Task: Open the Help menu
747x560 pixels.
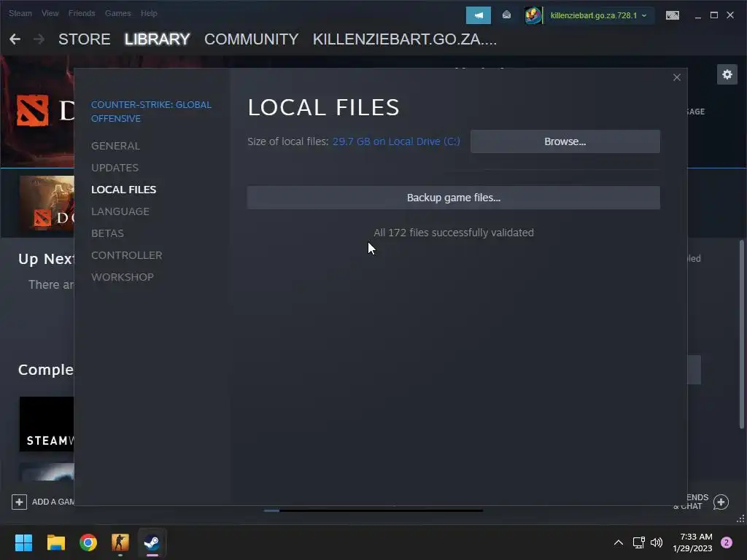Action: [149, 13]
